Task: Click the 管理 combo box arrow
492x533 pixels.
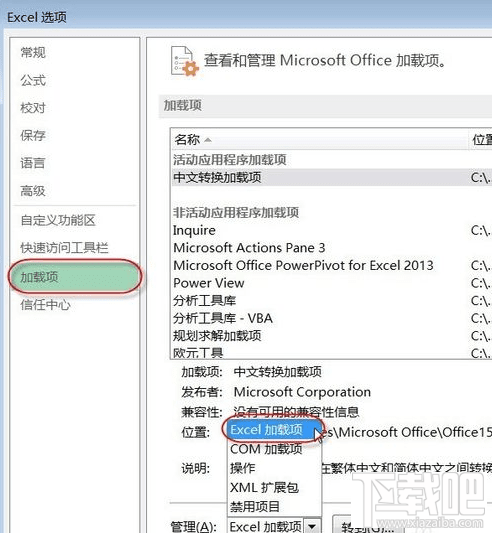Action: 312,527
